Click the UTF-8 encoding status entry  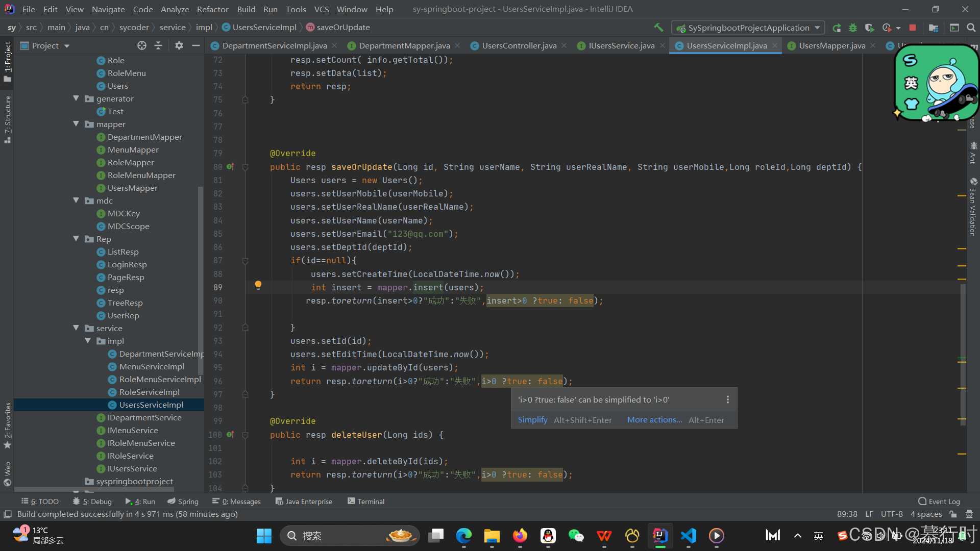pos(892,514)
